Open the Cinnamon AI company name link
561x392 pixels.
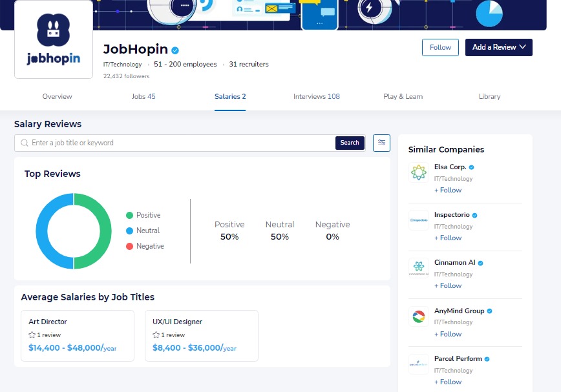455,263
